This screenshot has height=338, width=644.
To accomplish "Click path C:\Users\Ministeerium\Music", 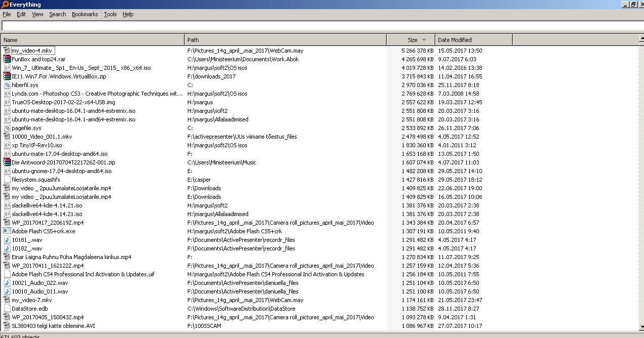I will point(221,162).
